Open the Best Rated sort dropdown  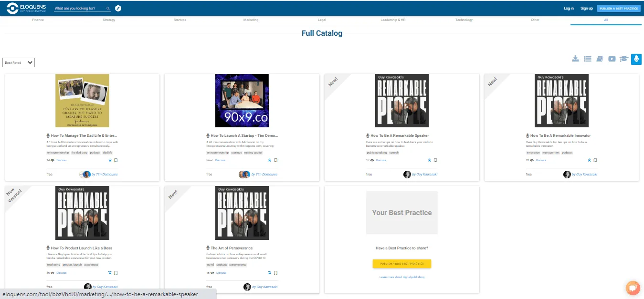pos(19,62)
